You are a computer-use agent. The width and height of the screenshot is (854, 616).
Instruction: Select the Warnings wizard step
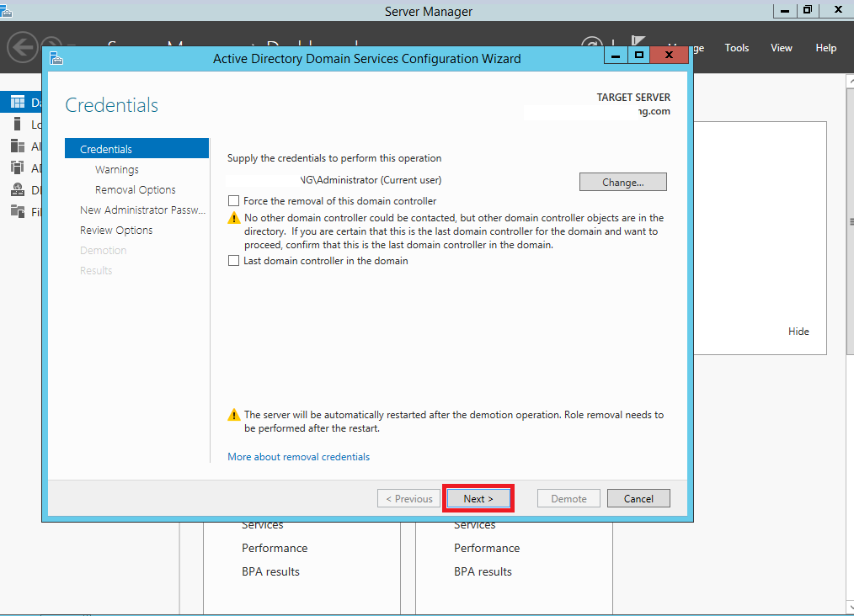[116, 169]
